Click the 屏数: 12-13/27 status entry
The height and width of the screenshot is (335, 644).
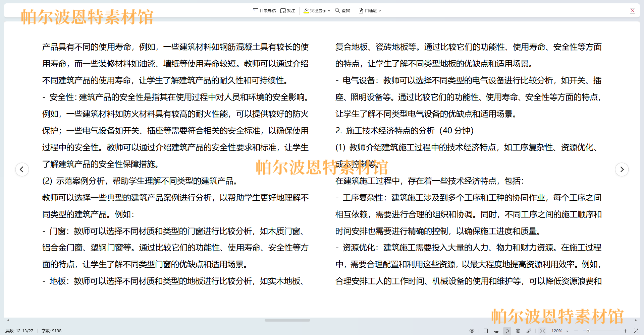[x=19, y=331]
